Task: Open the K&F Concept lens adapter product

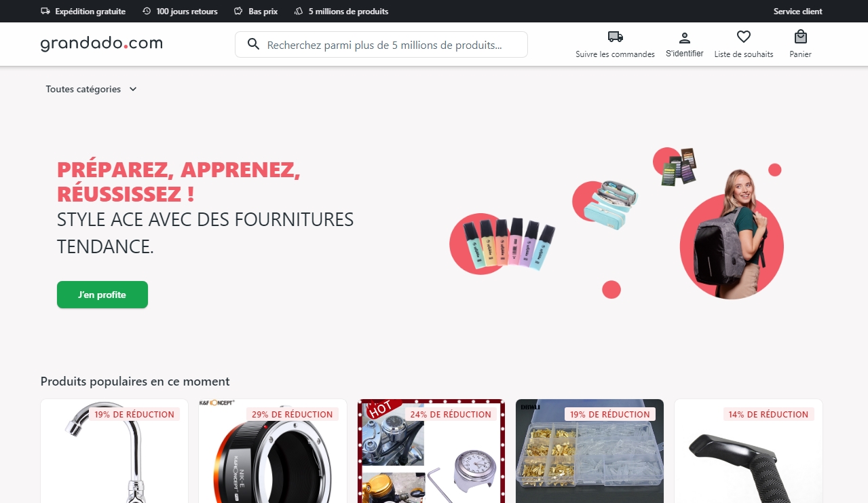Action: pos(273,451)
